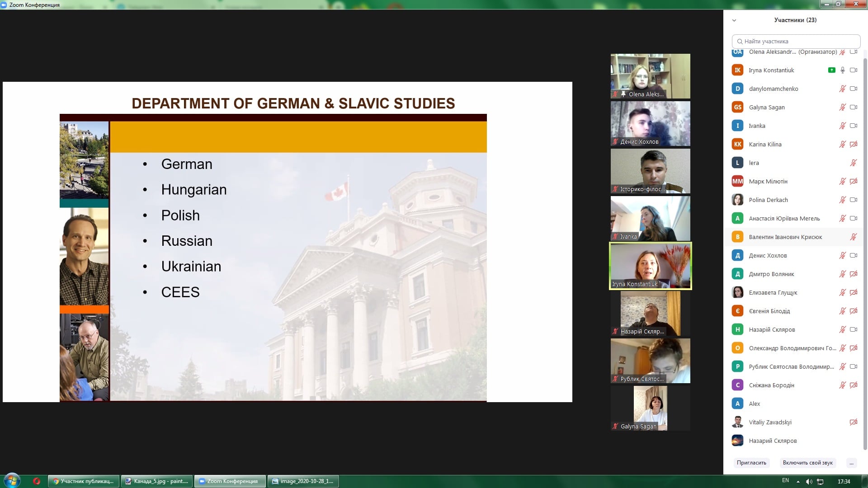Viewport: 868px width, 488px height.
Task: Toggle Galyna Sagan's mute status icon
Action: pyautogui.click(x=842, y=107)
